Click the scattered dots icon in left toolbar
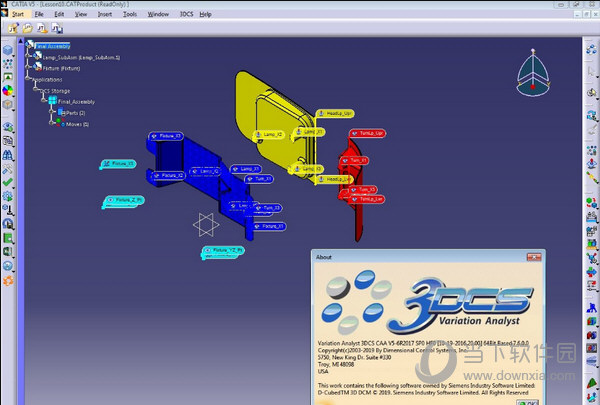This screenshot has width=600, height=405. [x=8, y=64]
